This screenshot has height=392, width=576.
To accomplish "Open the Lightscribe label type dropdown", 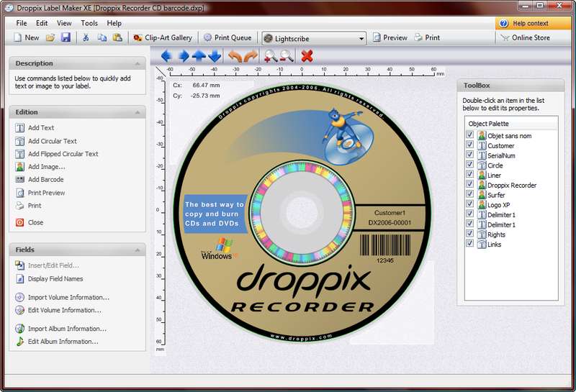I will (314, 38).
